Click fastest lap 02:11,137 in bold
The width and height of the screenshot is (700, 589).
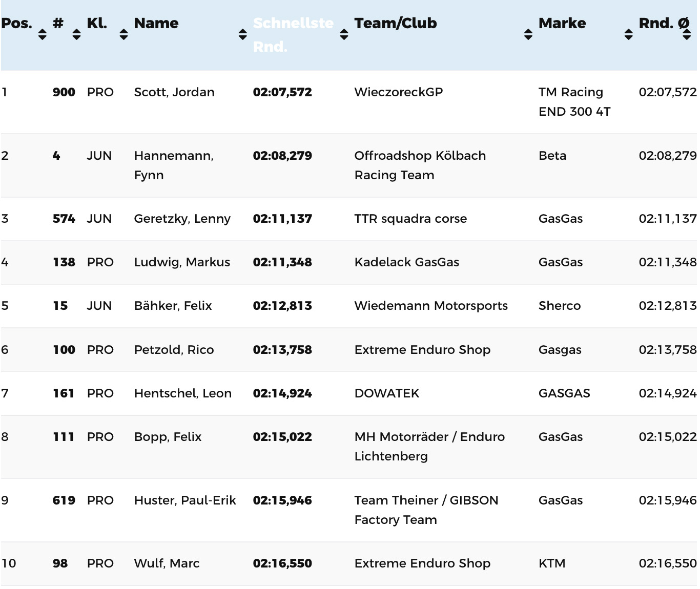click(282, 219)
